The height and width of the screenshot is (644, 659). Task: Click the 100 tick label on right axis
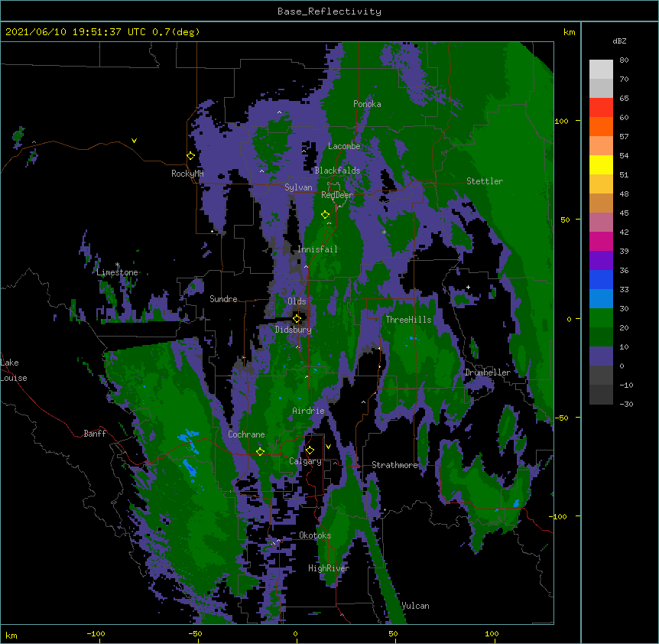click(x=561, y=122)
